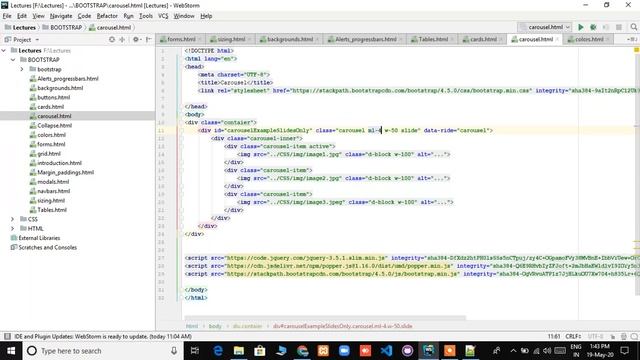Run carousel.html with the green play button
The height and width of the screenshot is (360, 640).
click(580, 27)
